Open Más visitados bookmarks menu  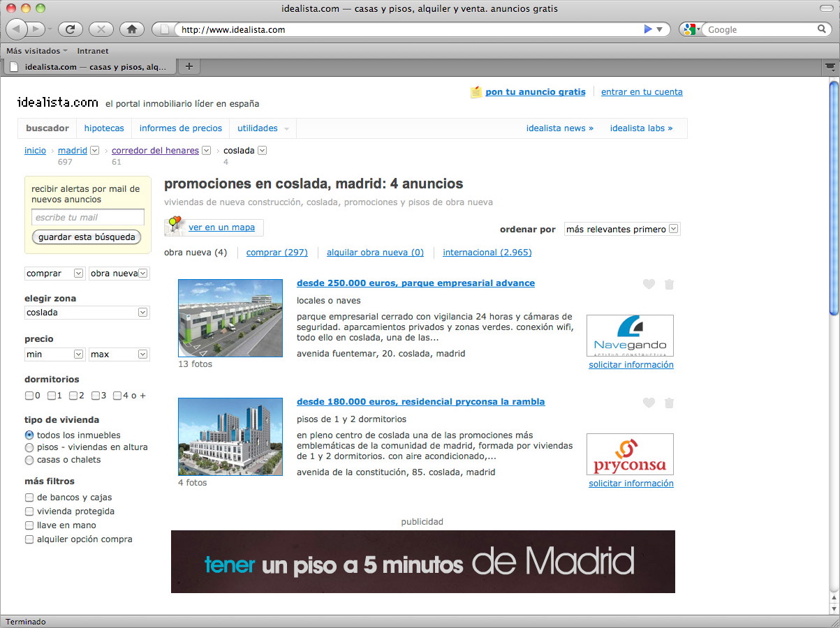(x=37, y=51)
